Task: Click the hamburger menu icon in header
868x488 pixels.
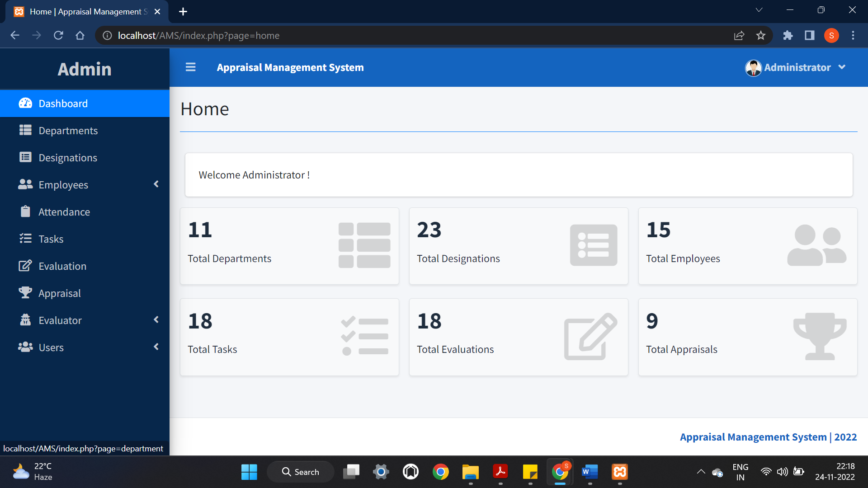Action: 190,67
